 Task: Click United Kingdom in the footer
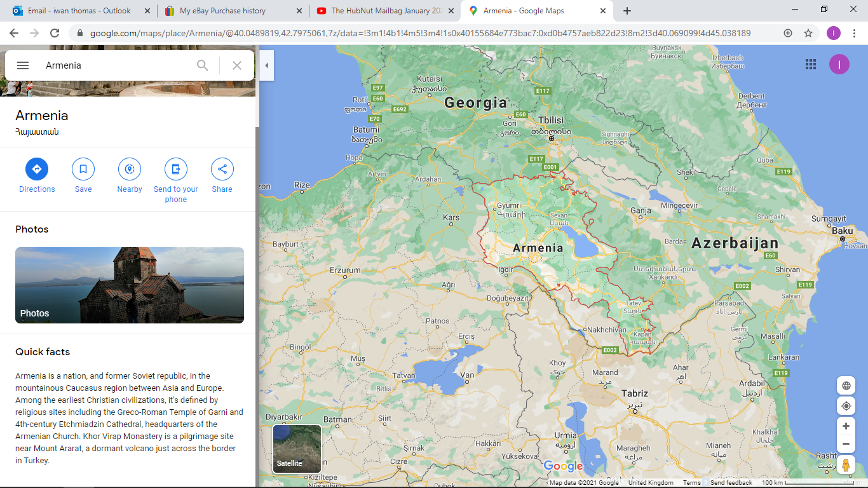pos(651,483)
